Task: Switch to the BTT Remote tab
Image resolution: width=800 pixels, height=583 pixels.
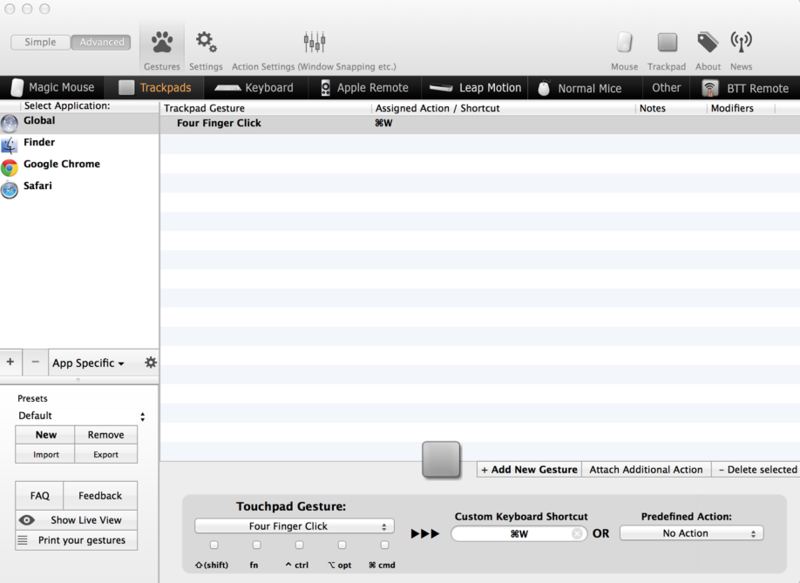Action: click(x=745, y=88)
